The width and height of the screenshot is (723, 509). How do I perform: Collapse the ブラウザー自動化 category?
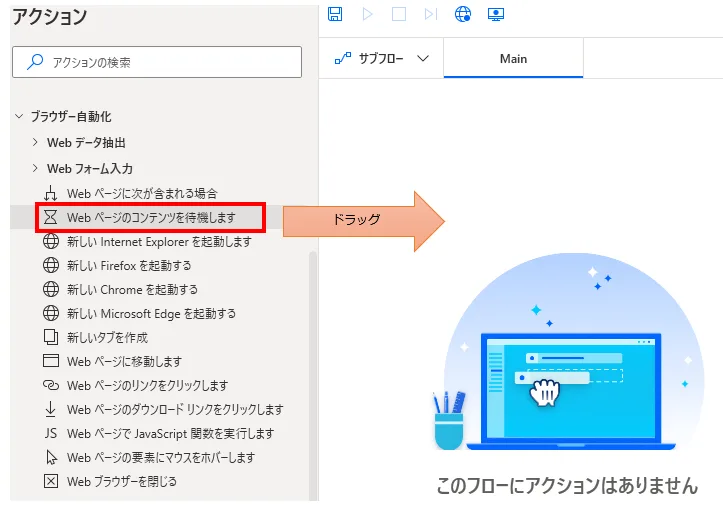(x=18, y=117)
